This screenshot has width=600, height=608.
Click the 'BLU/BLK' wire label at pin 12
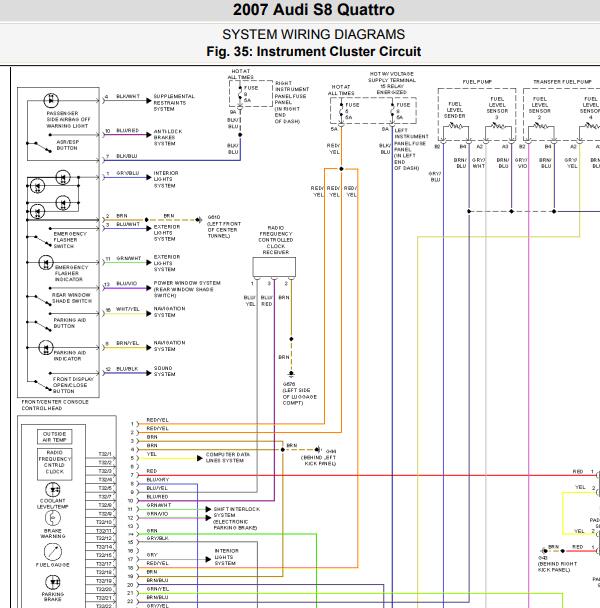127,369
